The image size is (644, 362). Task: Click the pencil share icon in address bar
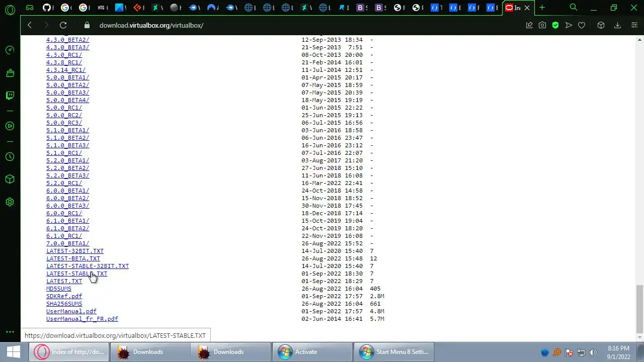tap(529, 25)
